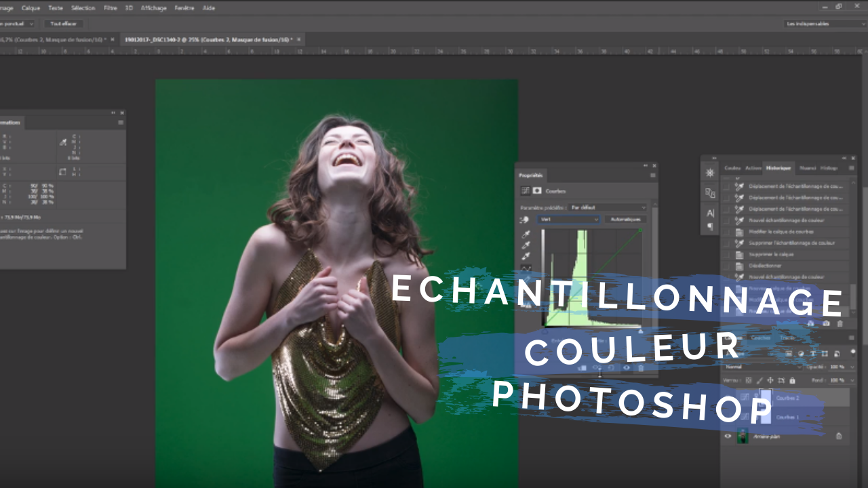This screenshot has height=488, width=868.
Task: Click the paragraph panel icon in strip
Action: click(710, 226)
